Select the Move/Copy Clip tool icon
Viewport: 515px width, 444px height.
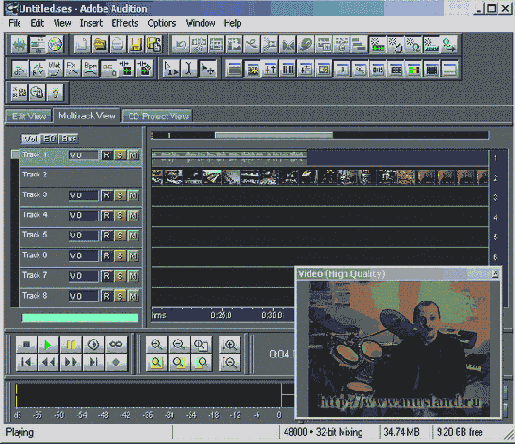pyautogui.click(x=207, y=69)
